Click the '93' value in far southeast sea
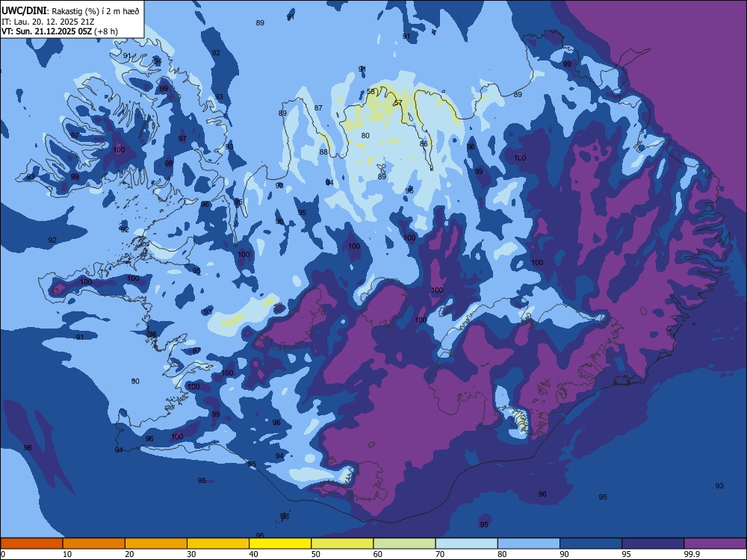The height and width of the screenshot is (560, 747). pyautogui.click(x=719, y=486)
